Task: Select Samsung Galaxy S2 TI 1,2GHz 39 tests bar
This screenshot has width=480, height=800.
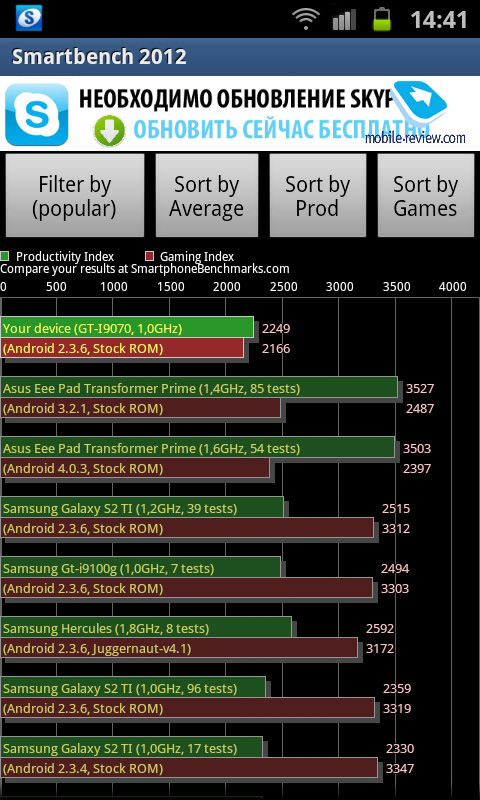Action: (x=142, y=508)
